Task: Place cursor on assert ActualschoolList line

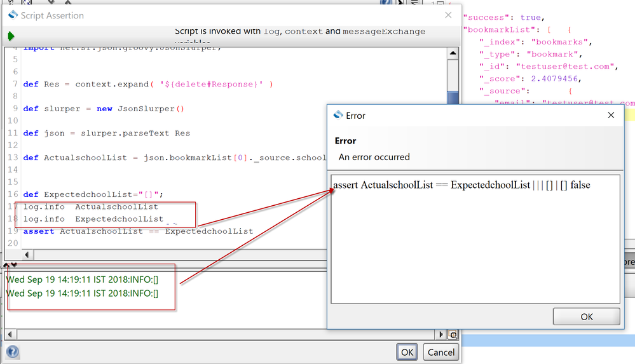Action: click(137, 231)
